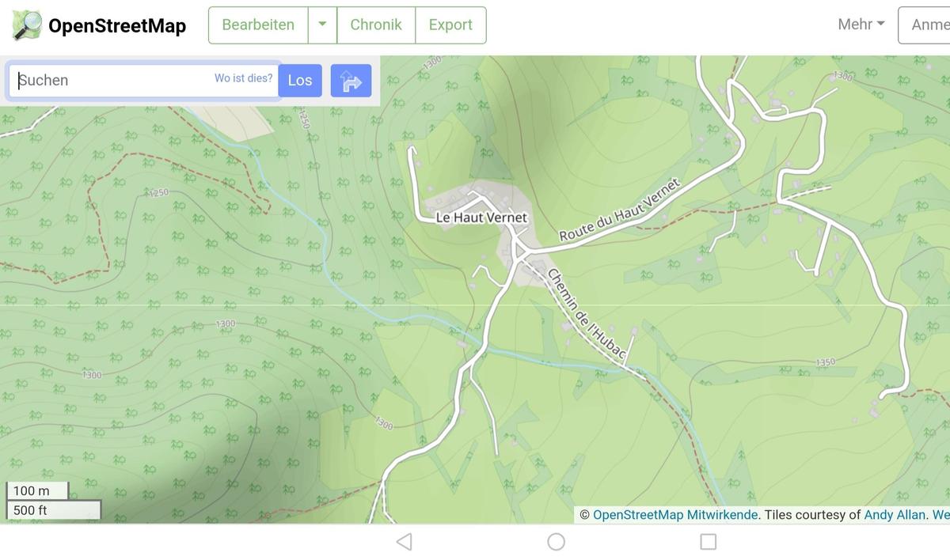Expand the Bearbeiten editor dropdown arrow
This screenshot has height=560, width=950.
pyautogui.click(x=322, y=25)
